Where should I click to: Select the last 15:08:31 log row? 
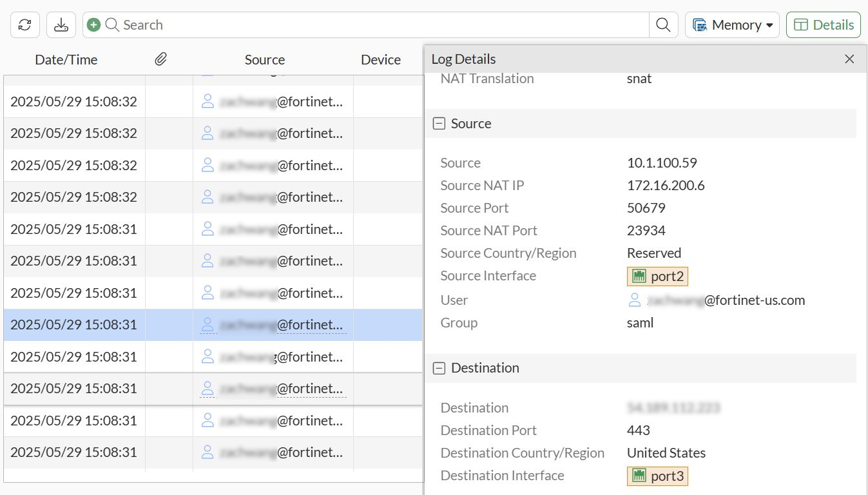pyautogui.click(x=74, y=452)
